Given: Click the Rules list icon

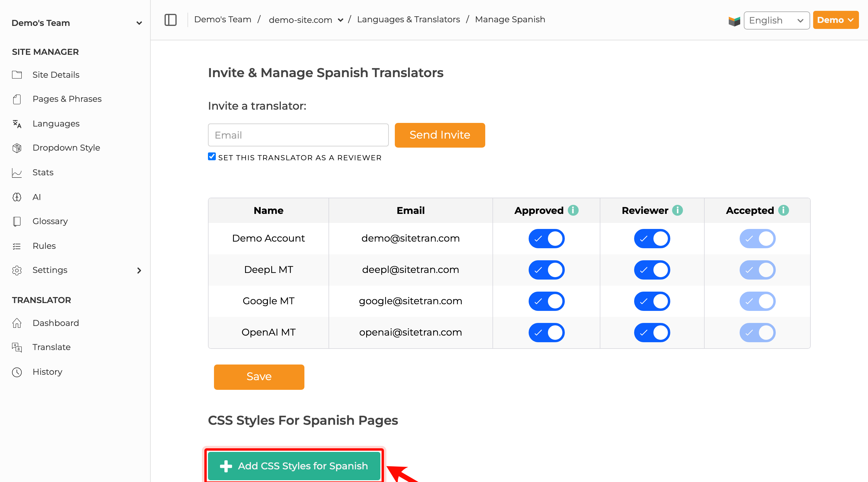Looking at the screenshot, I should pyautogui.click(x=17, y=246).
